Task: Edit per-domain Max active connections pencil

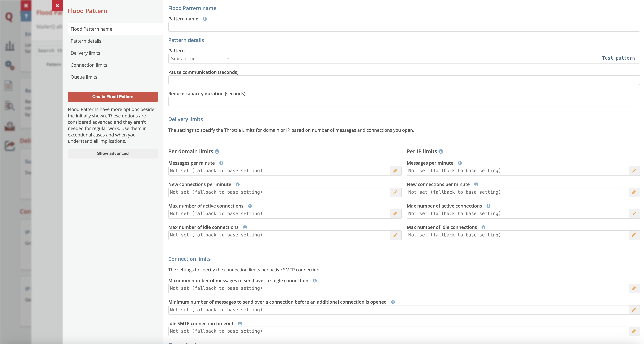Action: 395,214
